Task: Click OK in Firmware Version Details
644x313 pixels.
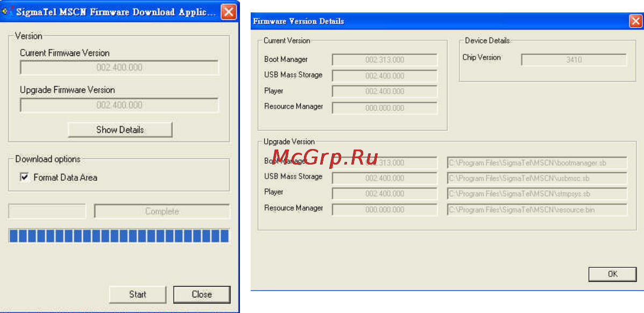Action: [612, 274]
